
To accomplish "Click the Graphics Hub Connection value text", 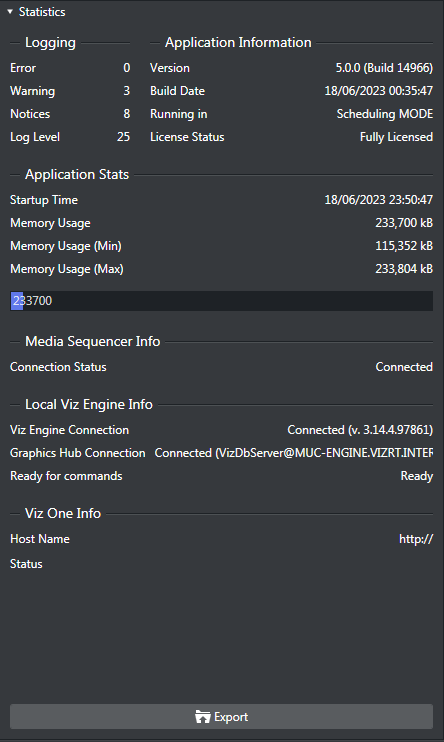I will pos(293,453).
